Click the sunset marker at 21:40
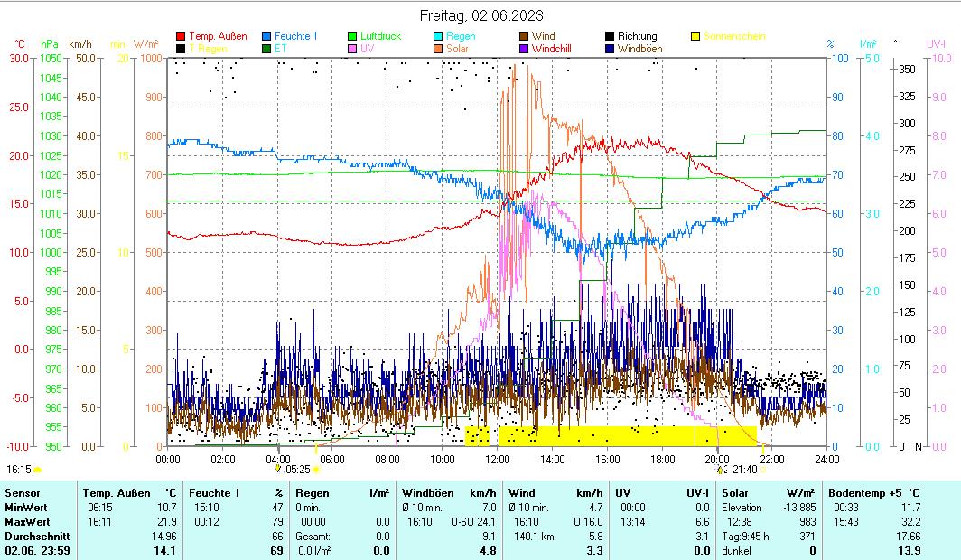This screenshot has width=961, height=560. coord(764,470)
